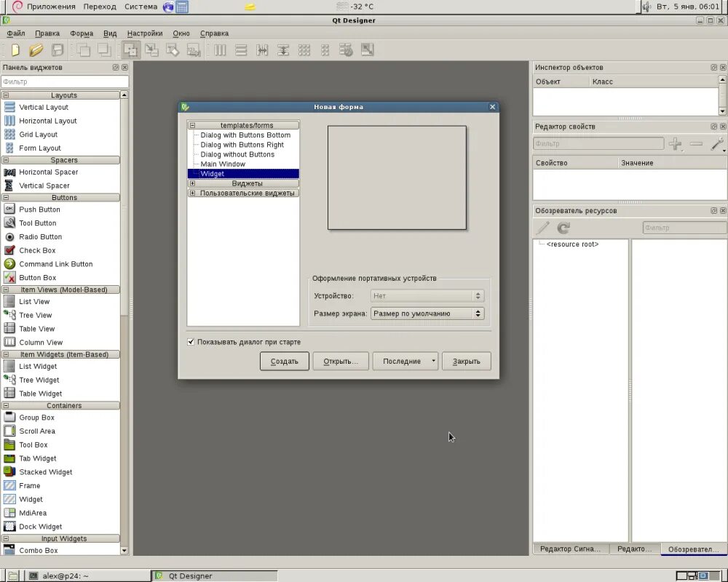Click the Break Layout toolbar icon
Screen dimensions: 728x582
coord(346,49)
